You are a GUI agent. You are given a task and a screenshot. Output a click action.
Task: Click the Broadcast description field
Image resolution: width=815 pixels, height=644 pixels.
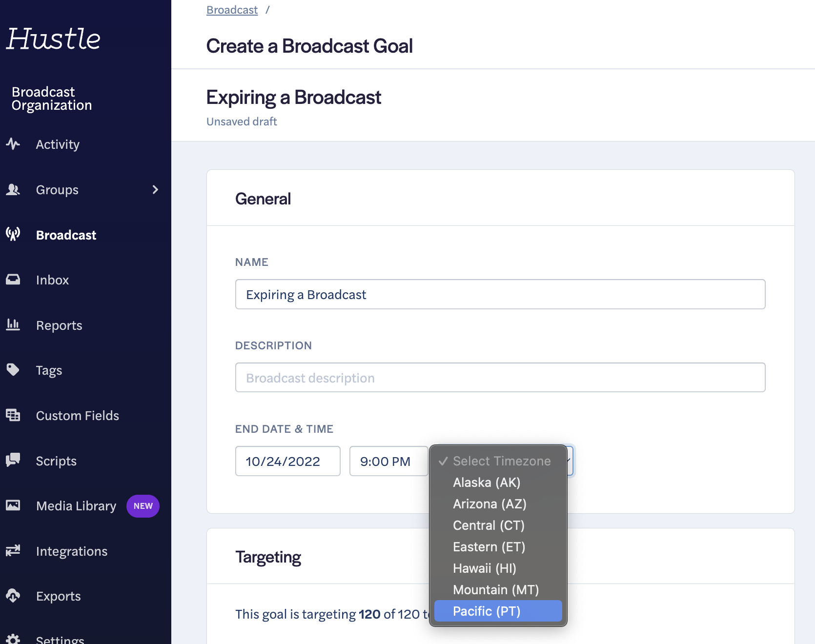coord(500,378)
